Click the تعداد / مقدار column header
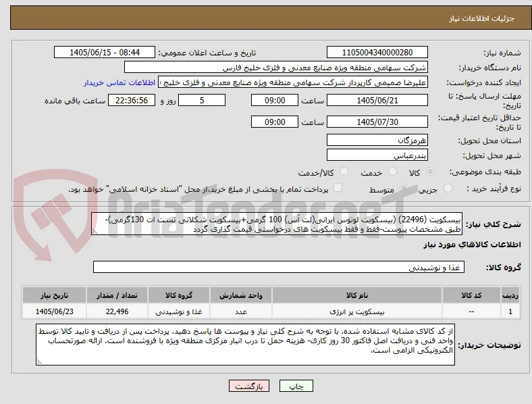The width and height of the screenshot is (532, 404). [117, 295]
